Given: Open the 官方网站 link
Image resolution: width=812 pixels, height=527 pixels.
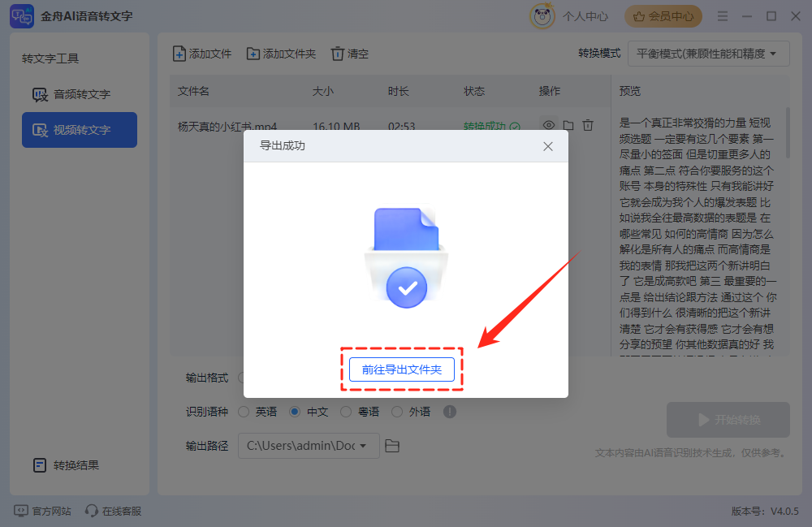Looking at the screenshot, I should [x=42, y=511].
